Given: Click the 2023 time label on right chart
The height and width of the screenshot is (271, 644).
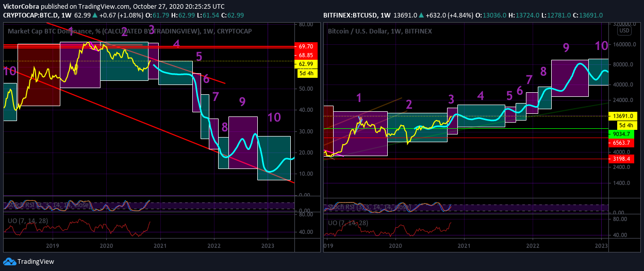Looking at the screenshot, I should coord(602,246).
